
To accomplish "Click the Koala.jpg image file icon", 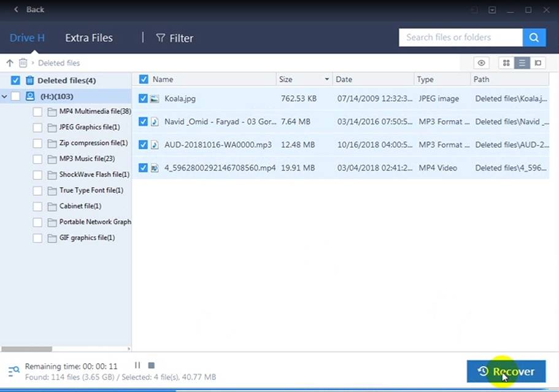I will pos(155,99).
